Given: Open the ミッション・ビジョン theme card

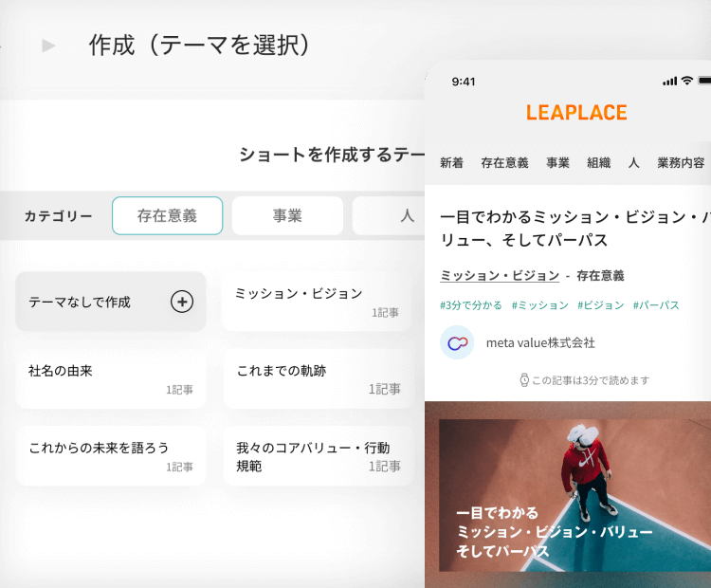Looking at the screenshot, I should (x=317, y=302).
